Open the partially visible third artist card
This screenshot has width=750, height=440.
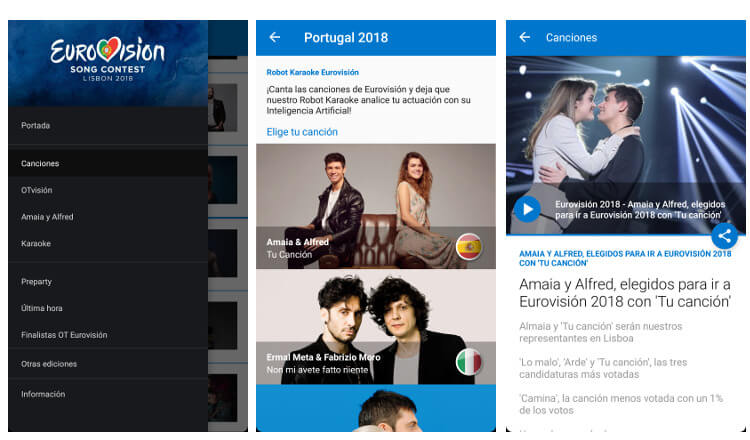(376, 408)
